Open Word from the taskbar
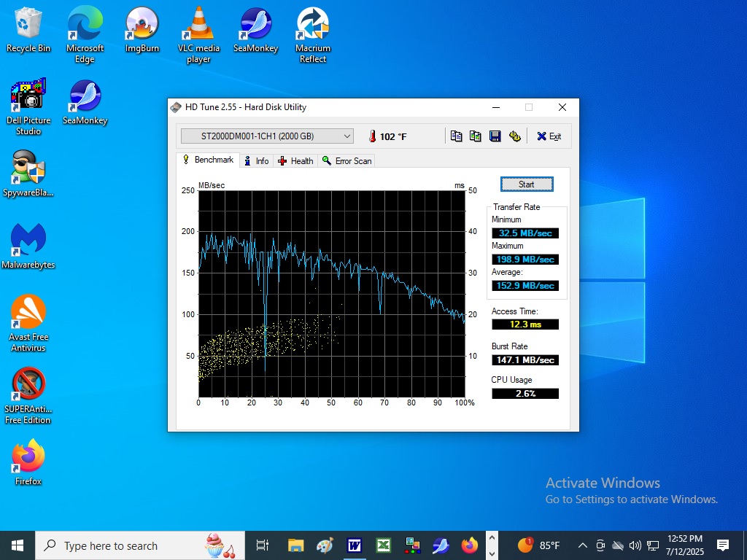This screenshot has width=747, height=560. pos(354,545)
